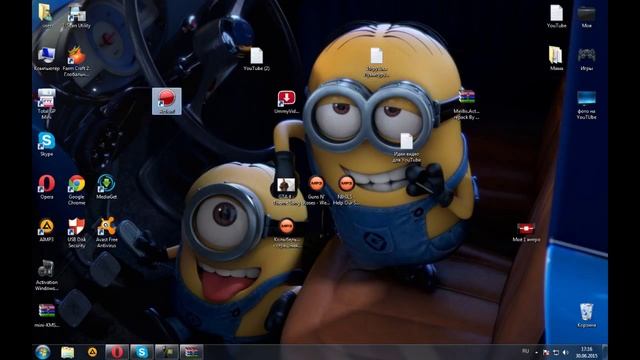Open the Маша folder icon
The height and width of the screenshot is (360, 640).
[556, 58]
